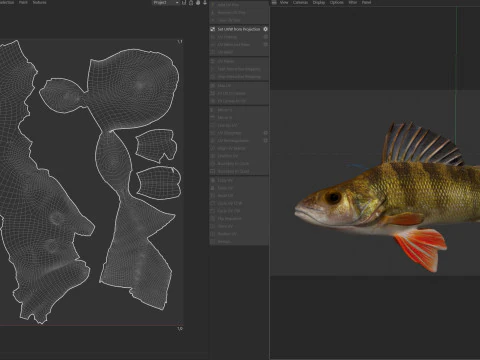The height and width of the screenshot is (360, 480).
Task: Choose the Cycle UV CCW command
Action: (x=239, y=203)
